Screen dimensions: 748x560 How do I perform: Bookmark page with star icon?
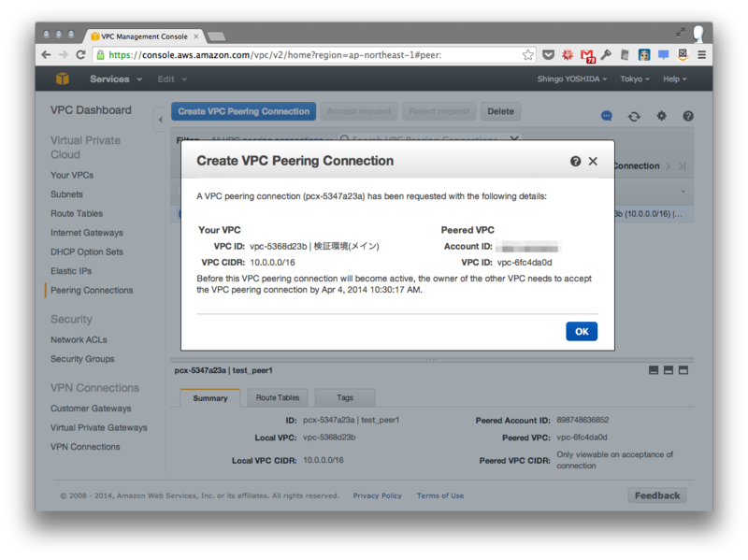pos(527,55)
